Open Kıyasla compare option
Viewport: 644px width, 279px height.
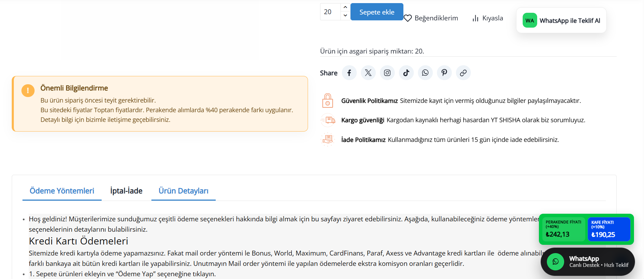click(x=488, y=18)
